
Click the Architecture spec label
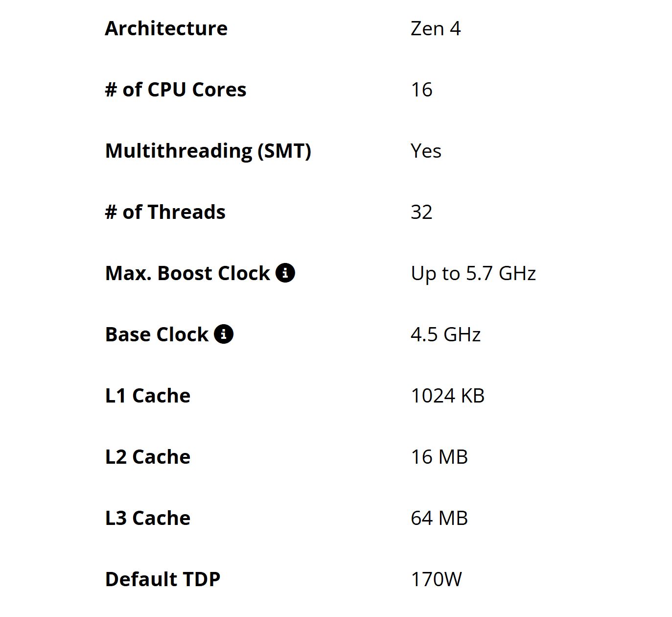point(166,28)
